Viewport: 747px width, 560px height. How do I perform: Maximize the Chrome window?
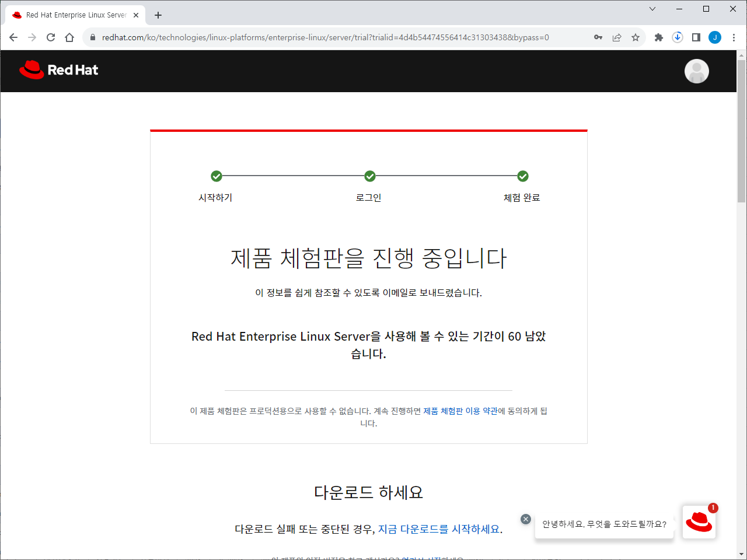point(706,9)
